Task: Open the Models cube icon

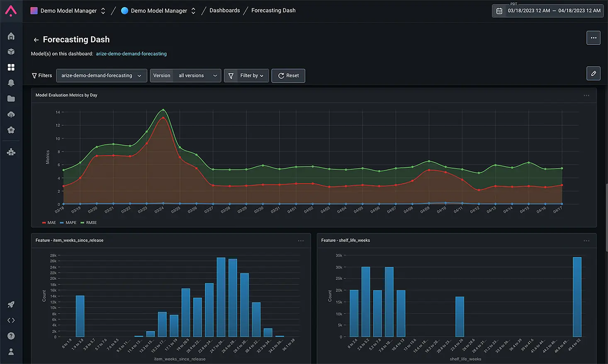Action: (x=11, y=52)
